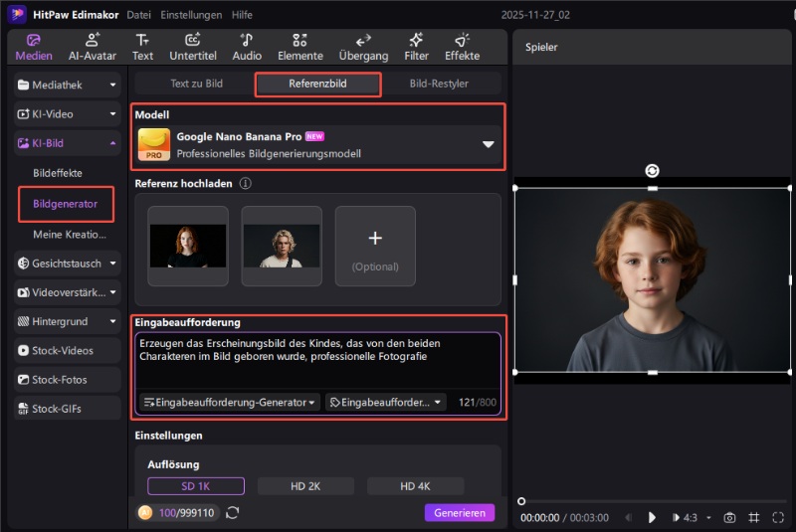The height and width of the screenshot is (532, 796).
Task: Switch to the Bild-Restyler tab
Action: pos(438,84)
